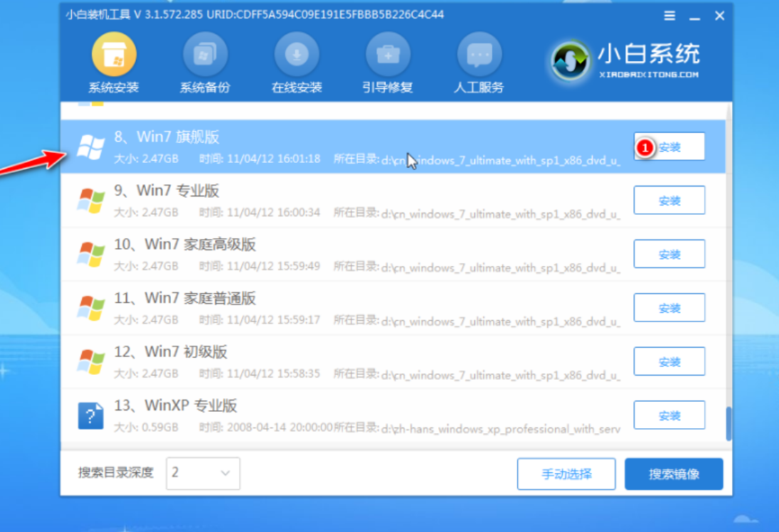Minimize the 小白装机工具 window
779x532 pixels.
(695, 16)
